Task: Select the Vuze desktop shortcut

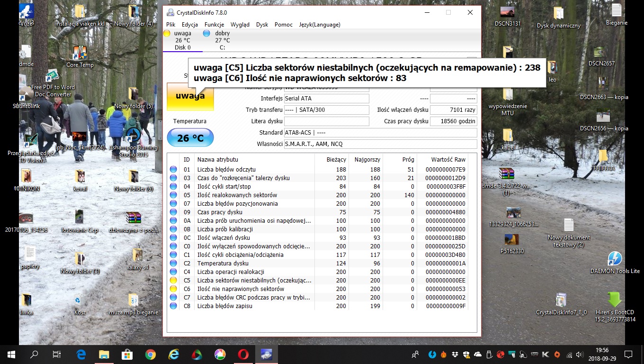Action: [x=26, y=15]
